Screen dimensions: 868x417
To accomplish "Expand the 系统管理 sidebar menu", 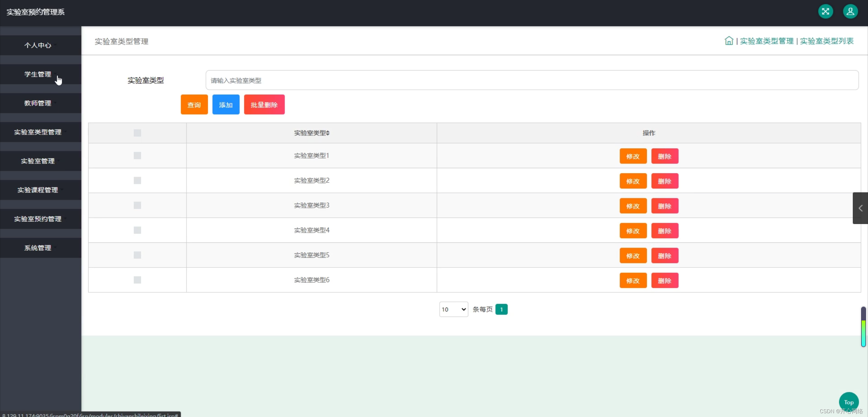I will click(x=38, y=248).
